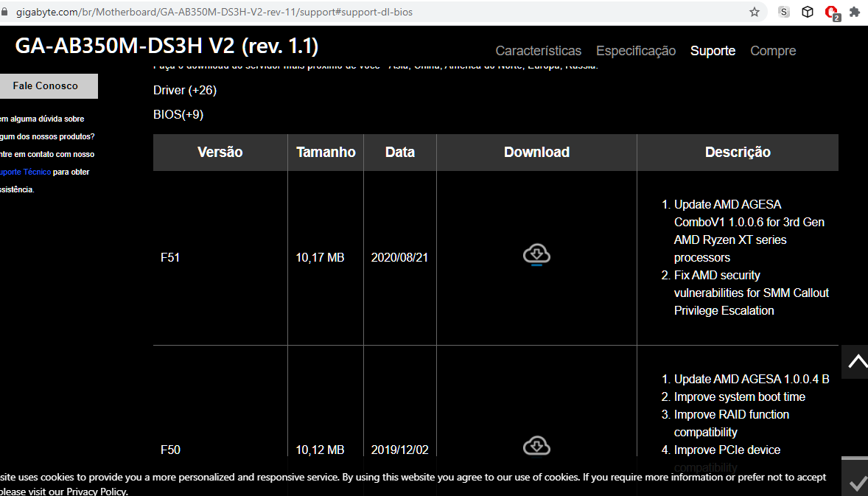The width and height of the screenshot is (868, 496).
Task: Click the 'Improve system boot time' line
Action: (x=739, y=397)
